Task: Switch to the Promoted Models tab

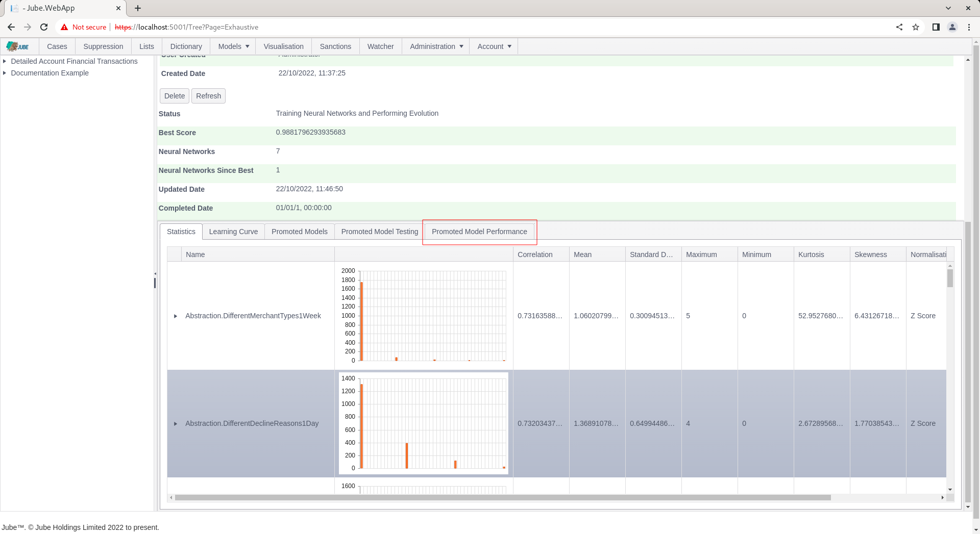Action: point(300,232)
